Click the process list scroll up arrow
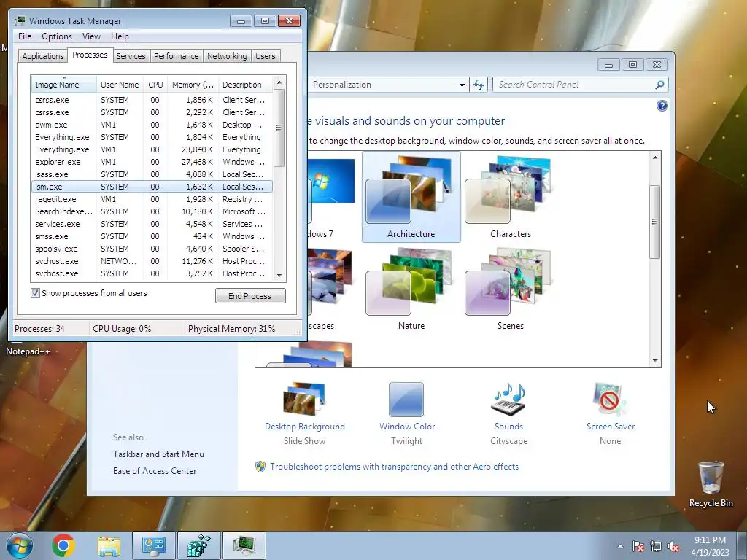Image resolution: width=747 pixels, height=560 pixels. (x=279, y=82)
